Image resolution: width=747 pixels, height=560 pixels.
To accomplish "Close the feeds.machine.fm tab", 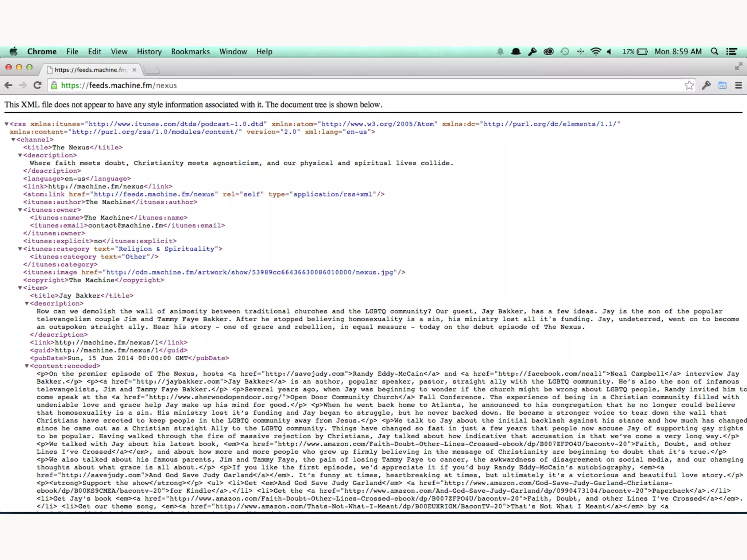I will [134, 70].
